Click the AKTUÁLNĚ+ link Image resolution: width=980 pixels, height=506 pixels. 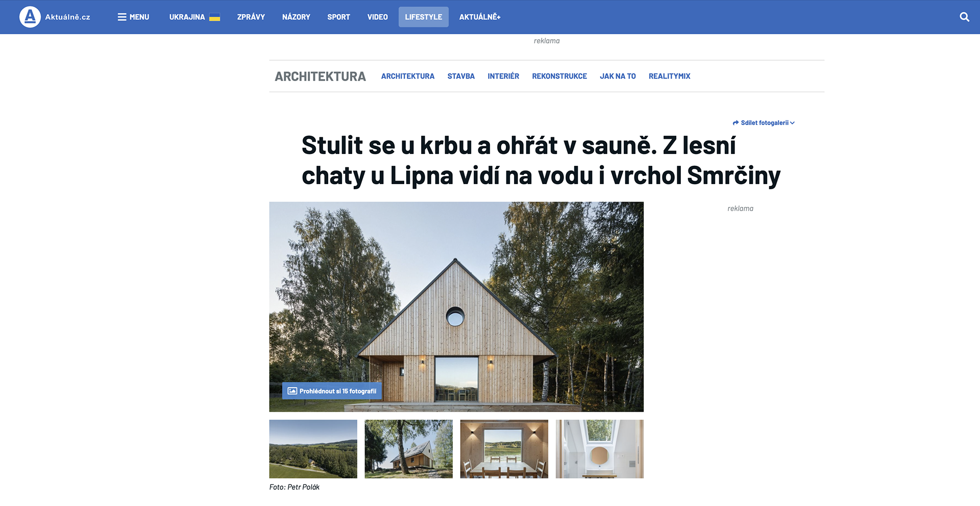(x=480, y=17)
